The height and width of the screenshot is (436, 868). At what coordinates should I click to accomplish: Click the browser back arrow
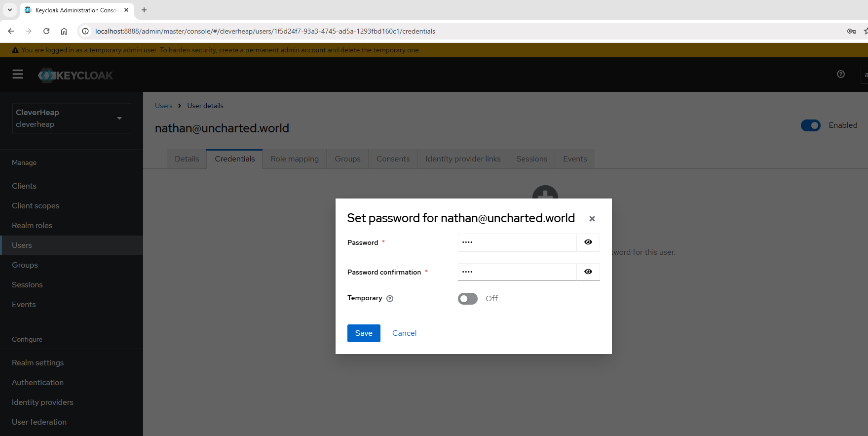pyautogui.click(x=11, y=31)
